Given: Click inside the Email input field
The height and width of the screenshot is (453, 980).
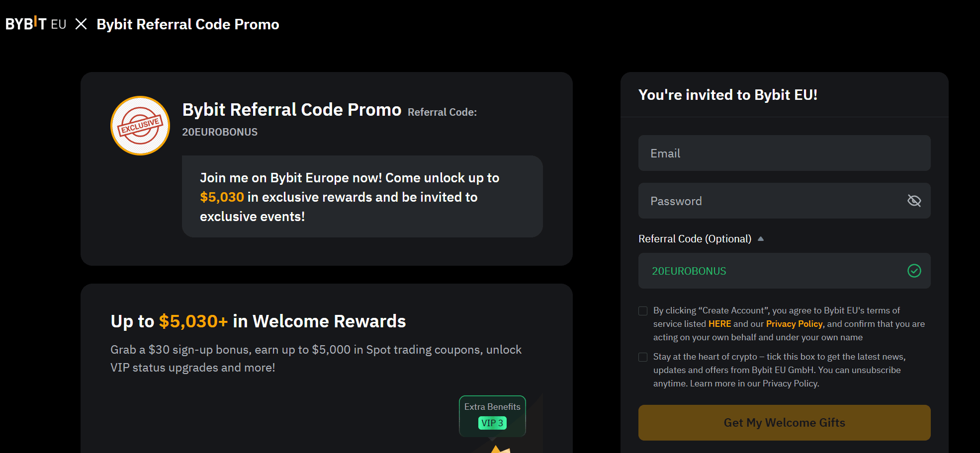Looking at the screenshot, I should tap(784, 153).
